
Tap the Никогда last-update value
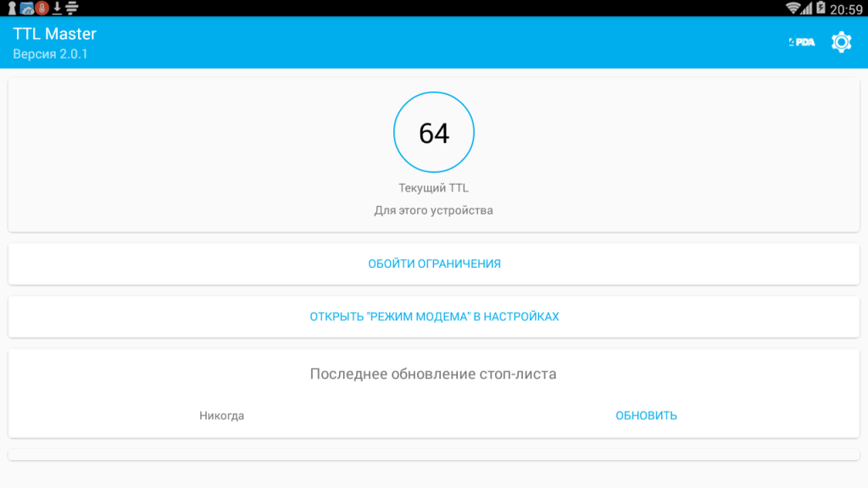(221, 415)
